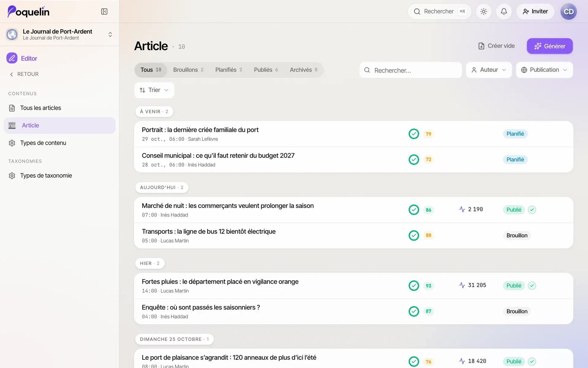Click score 93 badge on Fortes pluies
This screenshot has height=368, width=588.
(x=428, y=286)
